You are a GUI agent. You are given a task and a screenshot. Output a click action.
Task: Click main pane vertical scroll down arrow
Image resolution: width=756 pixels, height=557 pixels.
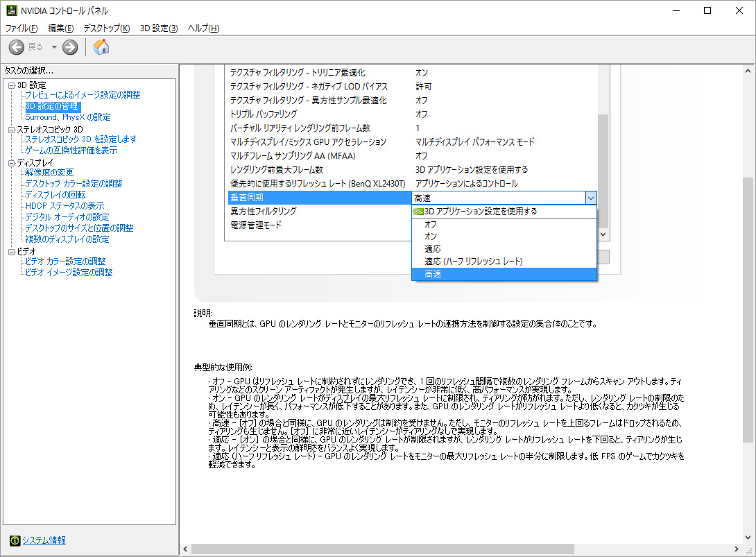point(748,537)
